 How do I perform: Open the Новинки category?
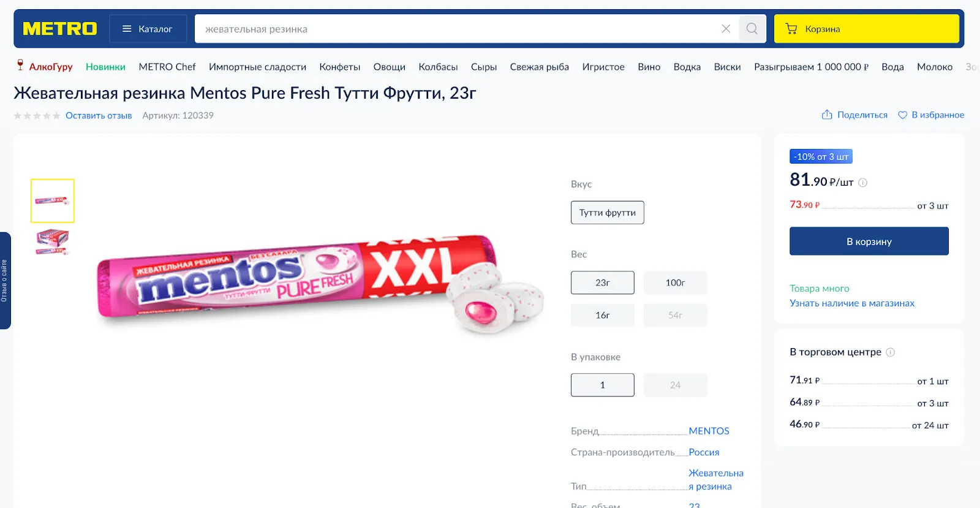click(x=105, y=67)
